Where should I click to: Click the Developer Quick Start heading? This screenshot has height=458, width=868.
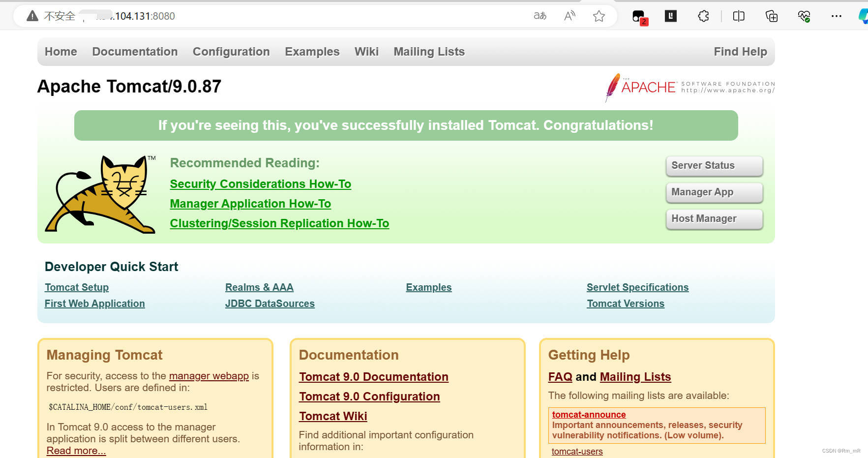click(111, 267)
